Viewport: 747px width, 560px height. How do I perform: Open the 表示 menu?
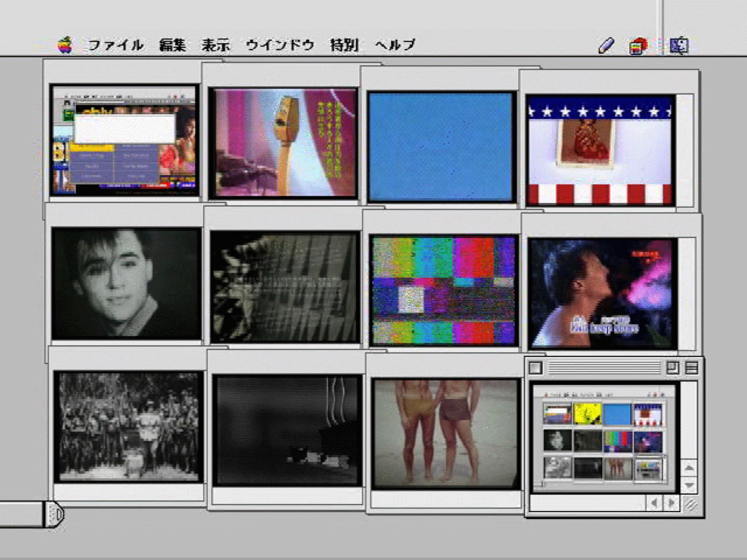click(216, 45)
